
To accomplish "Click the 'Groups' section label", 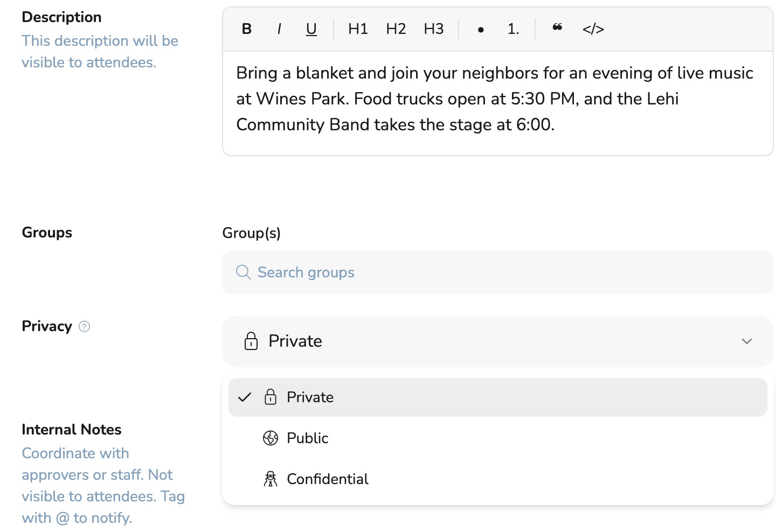I will click(47, 233).
